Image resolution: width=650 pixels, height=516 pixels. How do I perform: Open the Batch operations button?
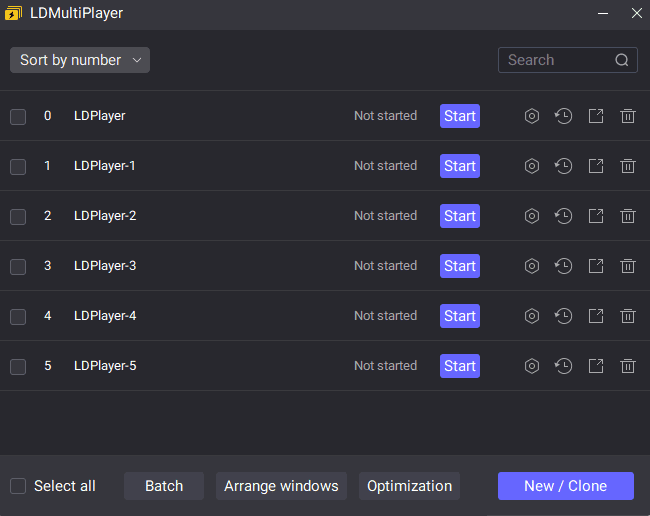click(x=164, y=486)
